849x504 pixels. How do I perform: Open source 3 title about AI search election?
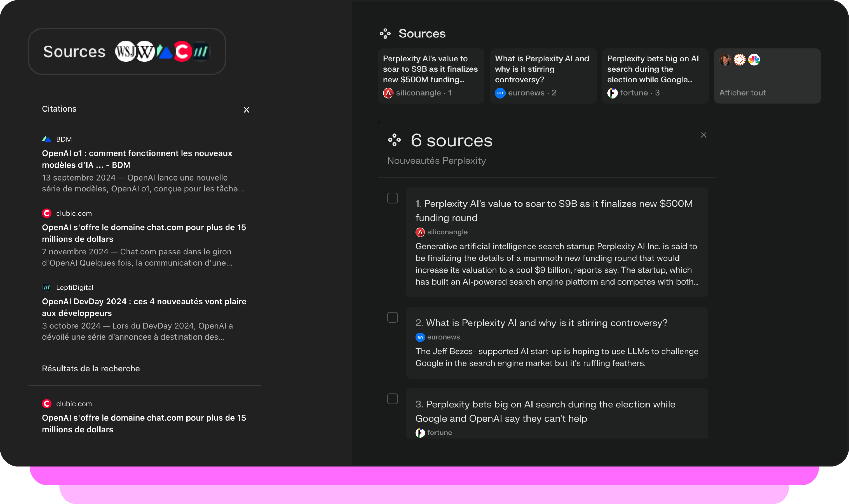click(545, 411)
